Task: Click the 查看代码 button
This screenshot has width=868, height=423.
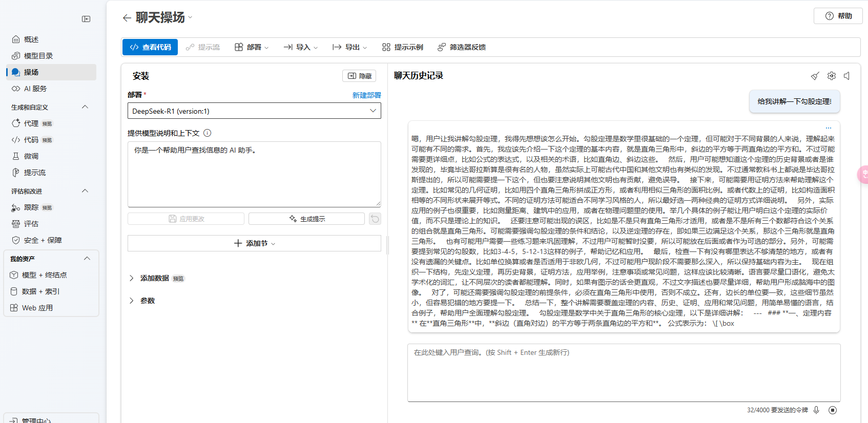Action: [150, 47]
